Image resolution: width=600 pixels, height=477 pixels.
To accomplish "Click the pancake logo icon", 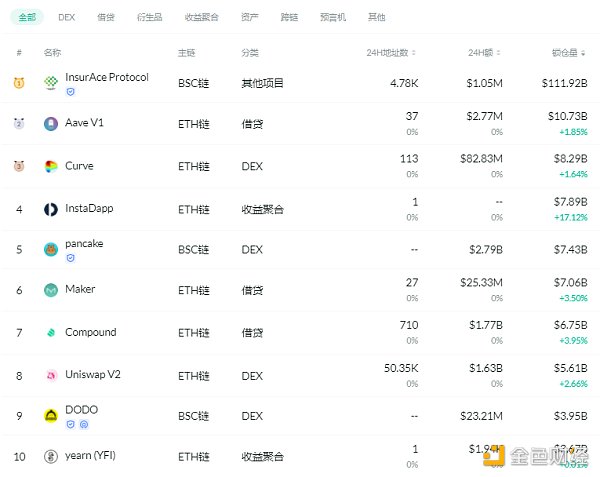I will [51, 249].
